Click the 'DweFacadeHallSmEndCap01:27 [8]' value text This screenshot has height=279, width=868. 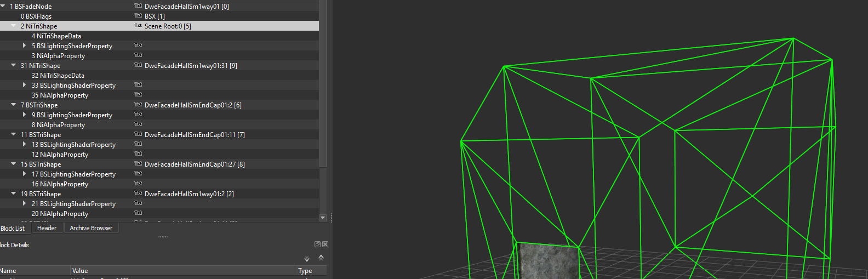coord(195,164)
